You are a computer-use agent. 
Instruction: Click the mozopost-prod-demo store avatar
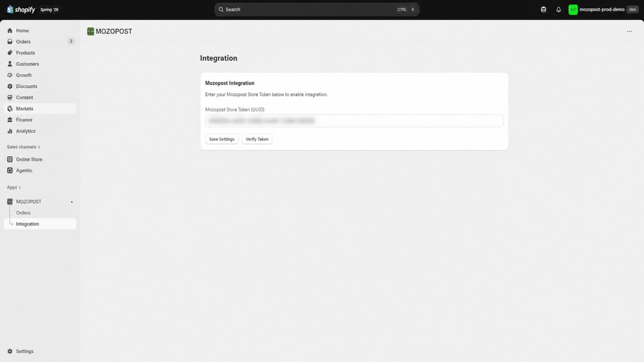[573, 10]
